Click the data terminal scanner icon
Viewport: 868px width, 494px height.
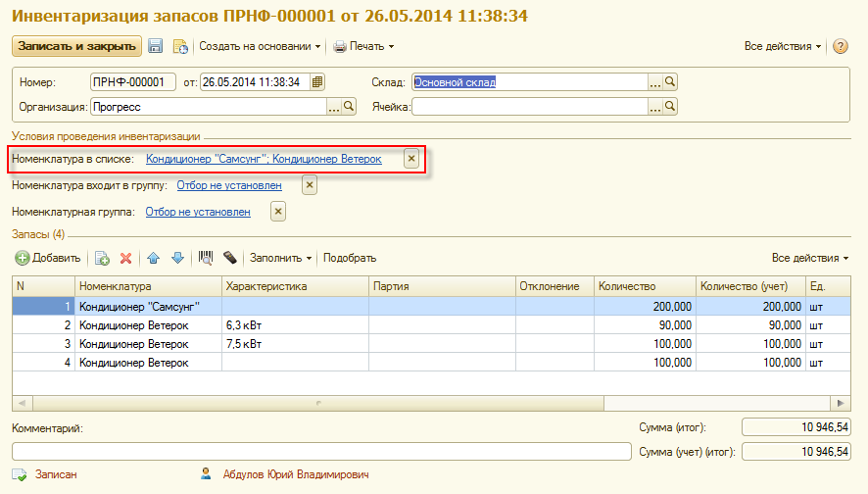click(230, 258)
